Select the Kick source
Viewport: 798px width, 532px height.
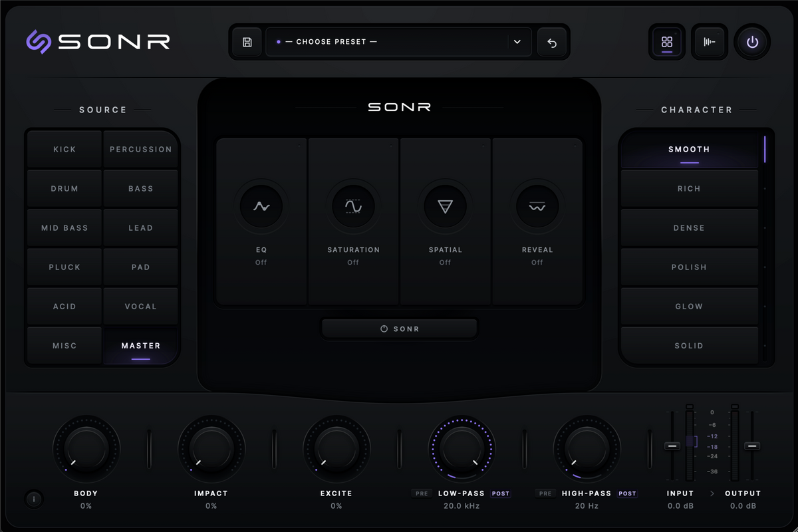point(65,150)
